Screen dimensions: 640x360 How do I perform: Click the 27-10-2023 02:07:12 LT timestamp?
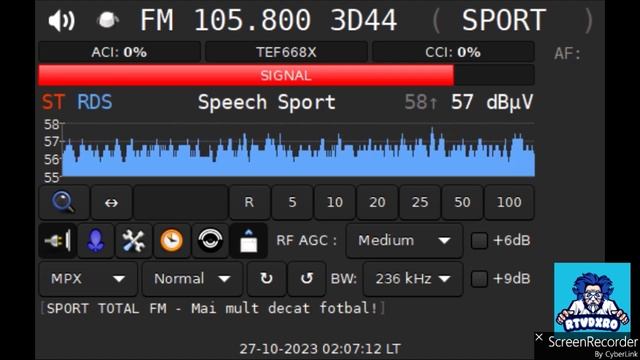(x=320, y=349)
